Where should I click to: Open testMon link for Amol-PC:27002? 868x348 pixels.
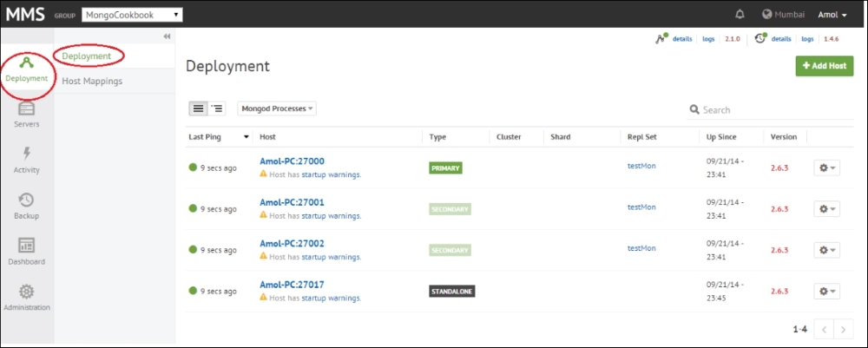tap(641, 248)
